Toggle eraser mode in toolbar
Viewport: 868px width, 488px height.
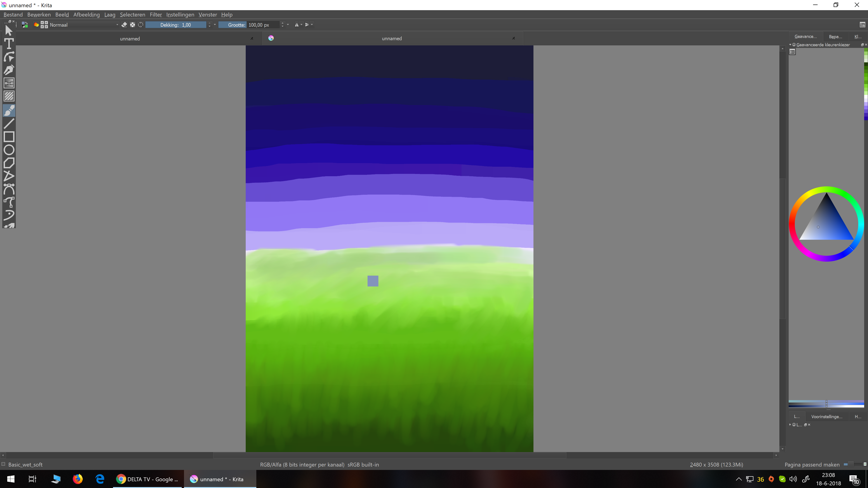pos(124,25)
